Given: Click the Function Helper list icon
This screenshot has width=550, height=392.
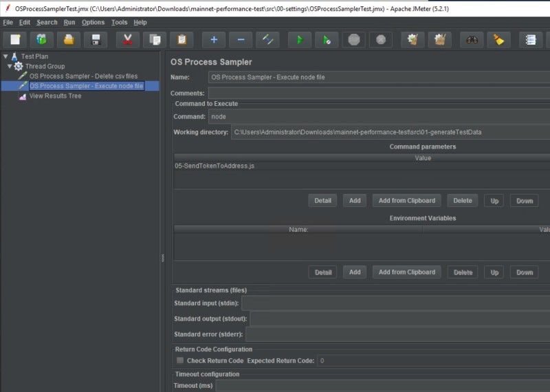Looking at the screenshot, I should pyautogui.click(x=531, y=40).
